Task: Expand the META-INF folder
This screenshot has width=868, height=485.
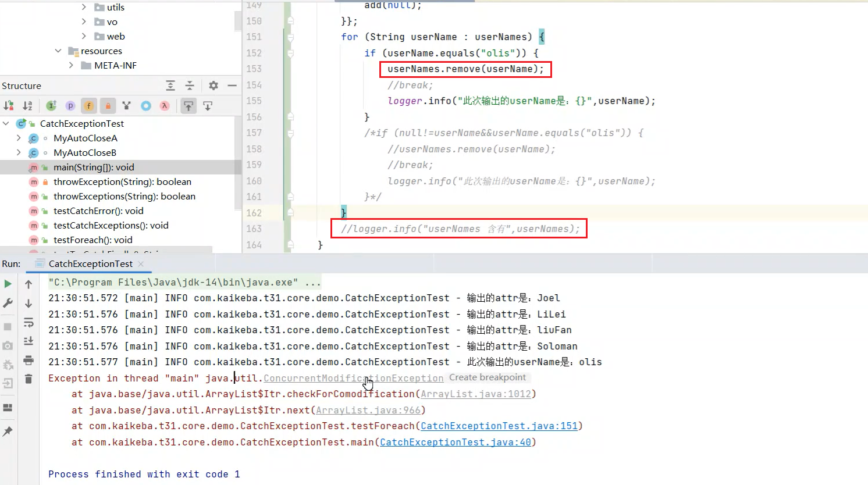Action: [x=71, y=65]
